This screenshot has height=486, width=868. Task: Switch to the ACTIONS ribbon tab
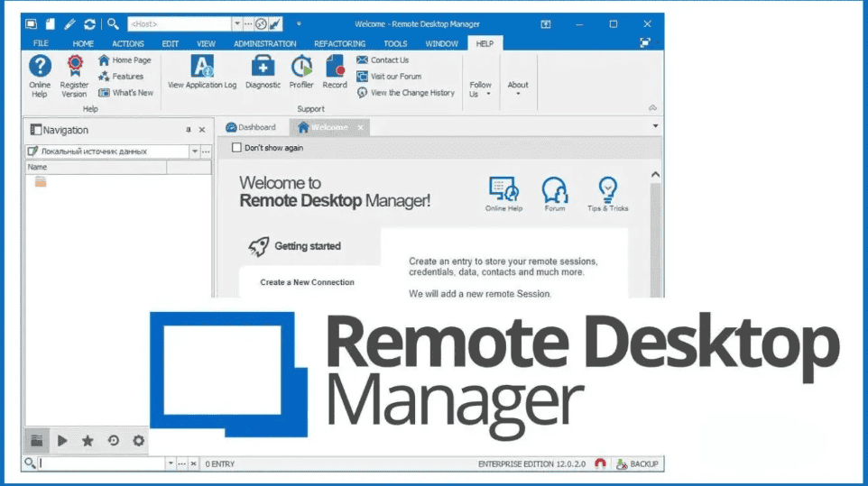128,43
